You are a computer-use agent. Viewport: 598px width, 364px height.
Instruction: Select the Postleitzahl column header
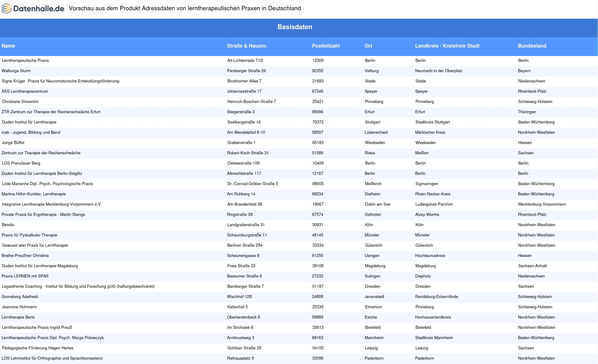326,46
